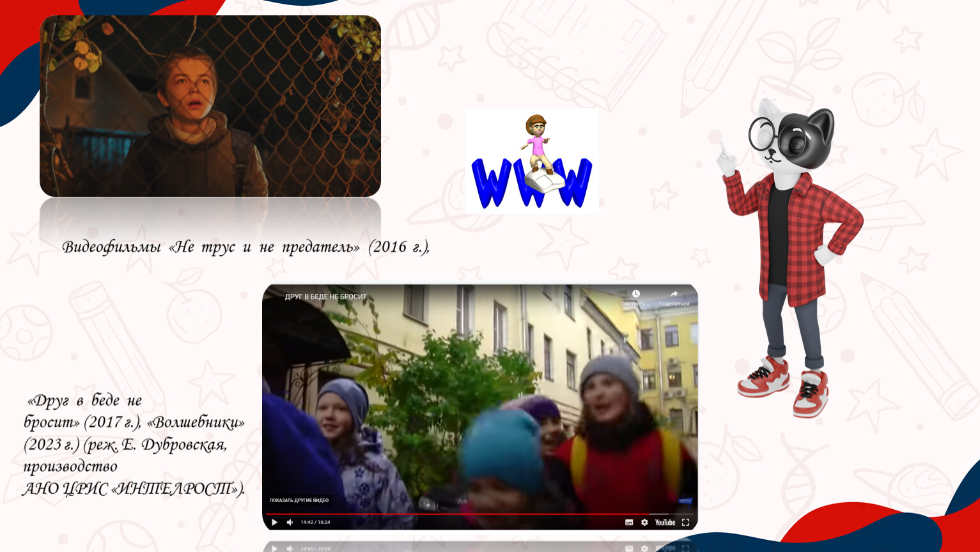Screen dimensions: 980x552
Task: Enter fullscreen mode on the video
Action: pos(685,523)
